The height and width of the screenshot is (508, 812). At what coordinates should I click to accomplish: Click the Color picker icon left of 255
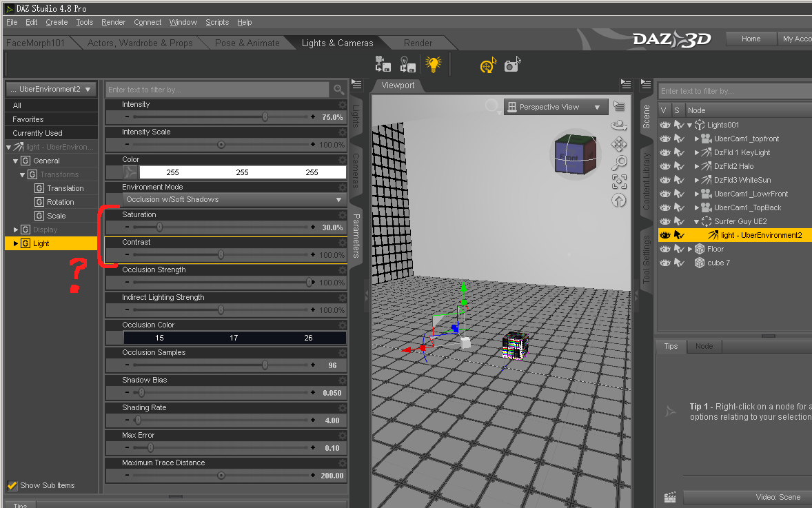pyautogui.click(x=130, y=172)
